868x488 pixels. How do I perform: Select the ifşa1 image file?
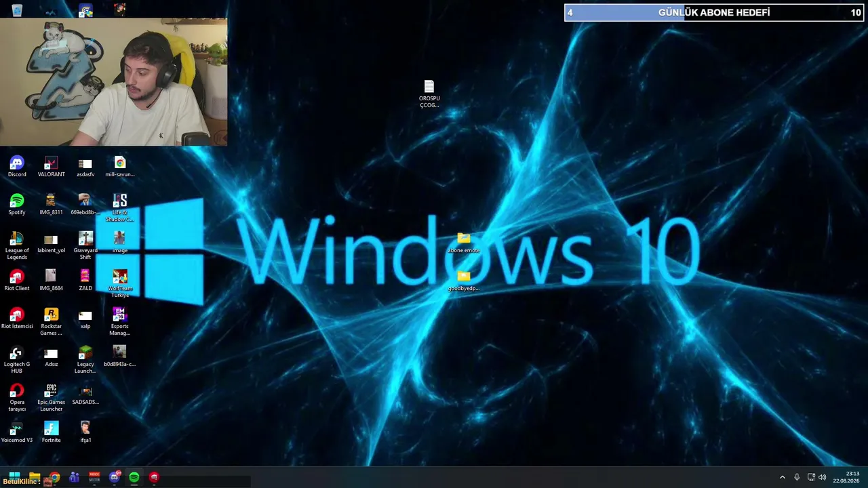pos(85,432)
